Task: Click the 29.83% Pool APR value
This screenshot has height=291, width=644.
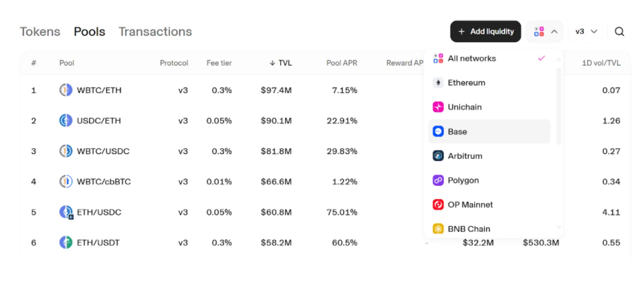Action: click(x=342, y=151)
